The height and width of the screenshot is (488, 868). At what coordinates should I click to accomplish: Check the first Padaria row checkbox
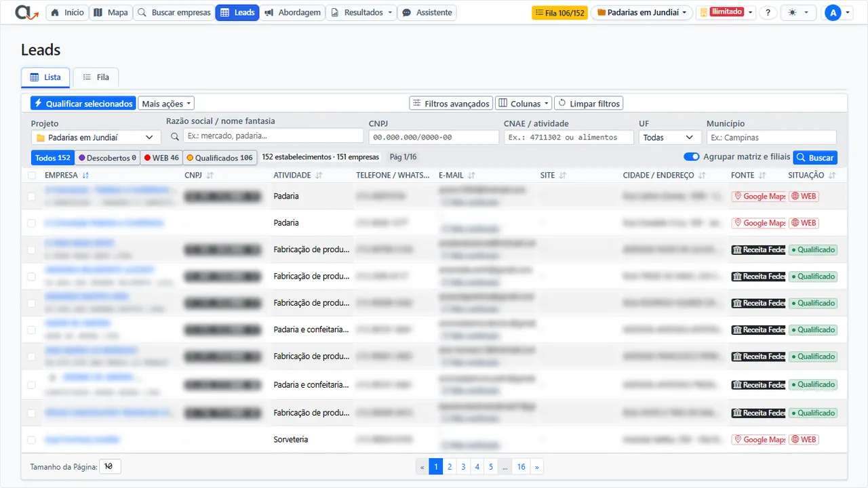pyautogui.click(x=31, y=197)
